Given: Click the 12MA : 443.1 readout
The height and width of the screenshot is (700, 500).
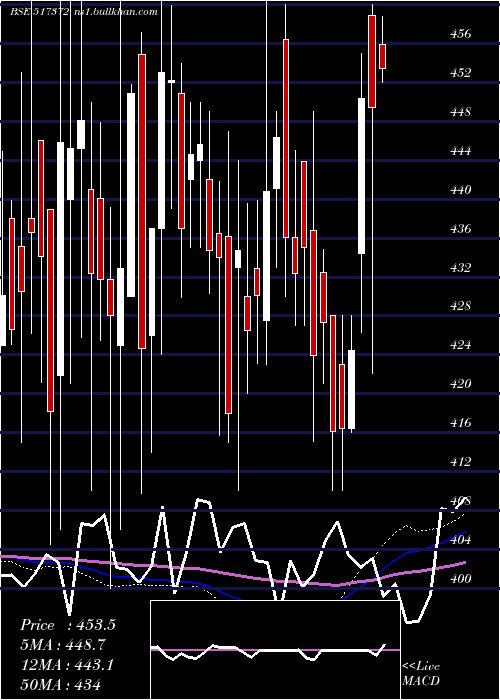Looking at the screenshot, I should (67, 664).
